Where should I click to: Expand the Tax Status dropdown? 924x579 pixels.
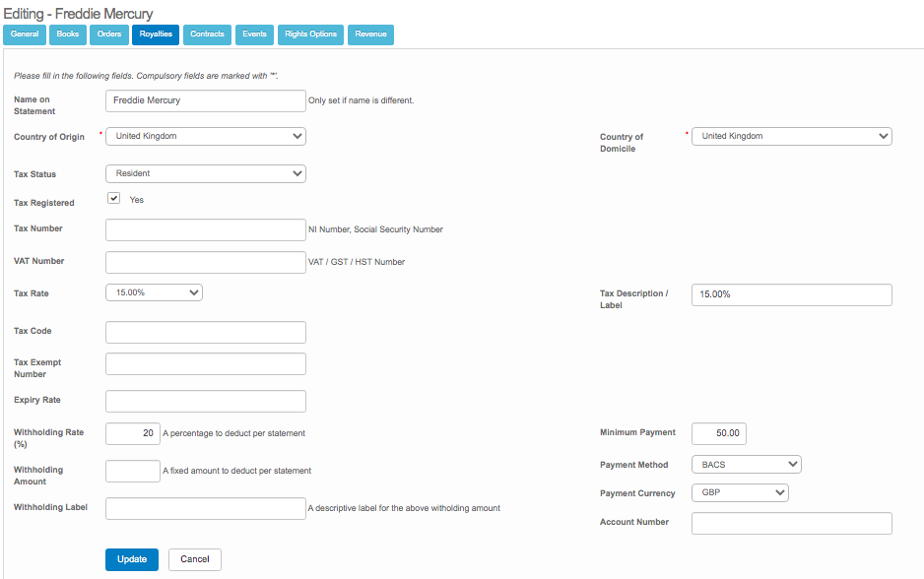pos(206,173)
